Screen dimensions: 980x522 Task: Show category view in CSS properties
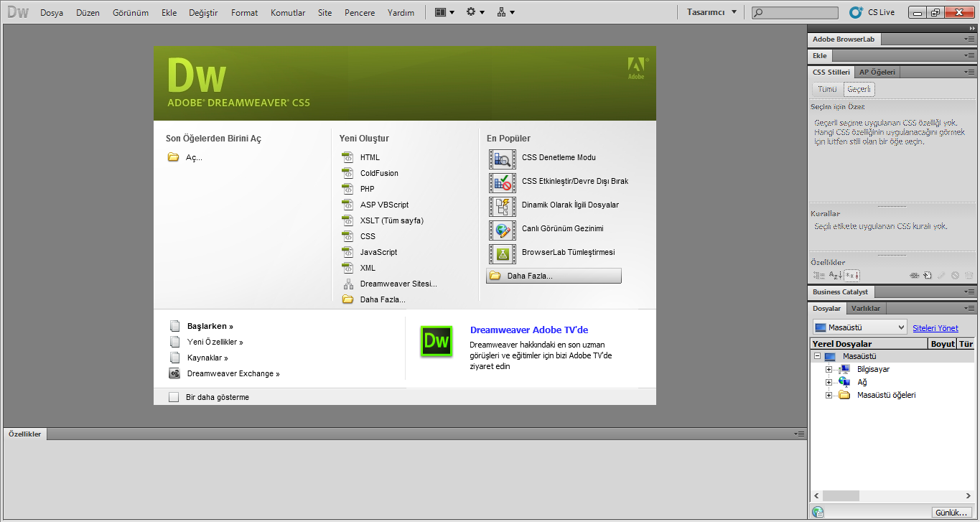click(x=819, y=275)
